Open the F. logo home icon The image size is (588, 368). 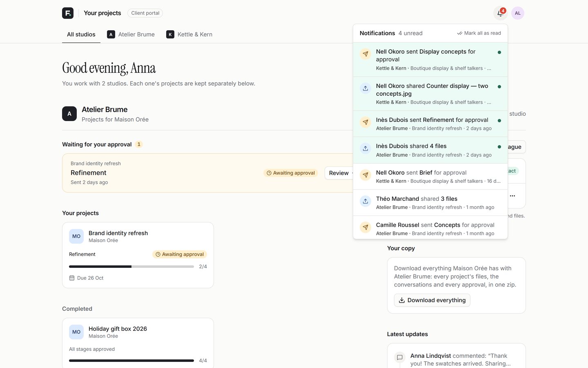tap(68, 13)
